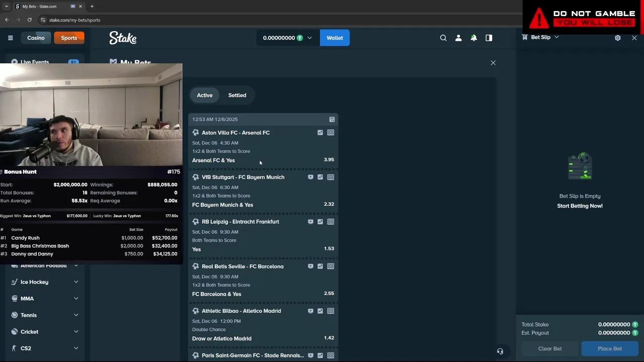Open the notifications bell
This screenshot has height=362, width=644.
click(x=473, y=38)
